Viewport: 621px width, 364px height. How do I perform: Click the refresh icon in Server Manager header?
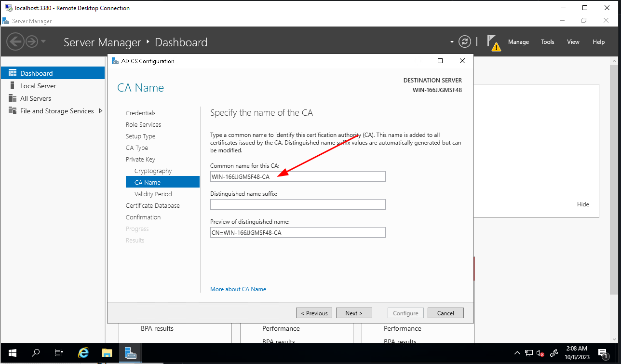(464, 42)
